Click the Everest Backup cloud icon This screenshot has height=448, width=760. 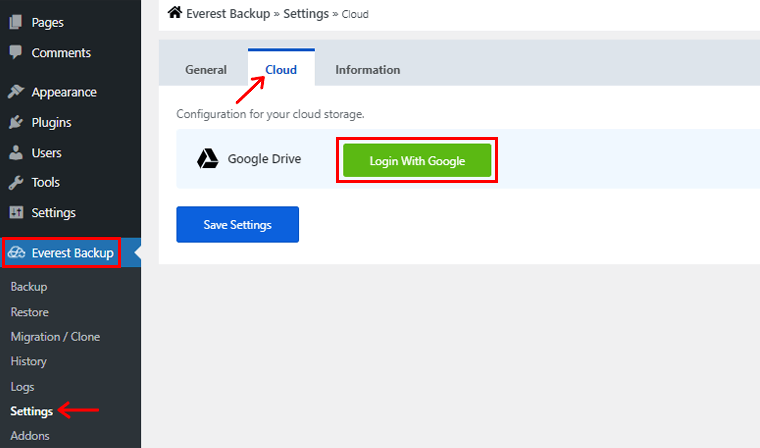click(x=16, y=252)
